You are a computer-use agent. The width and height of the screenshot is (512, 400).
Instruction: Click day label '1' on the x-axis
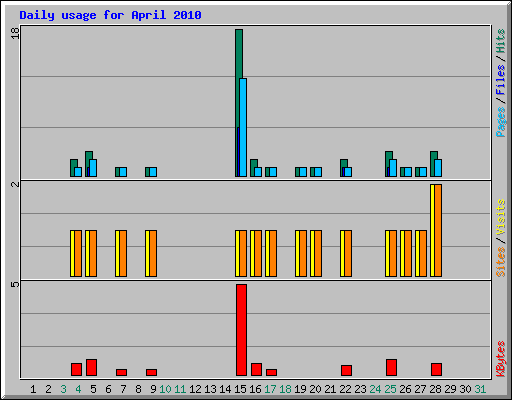pyautogui.click(x=33, y=389)
